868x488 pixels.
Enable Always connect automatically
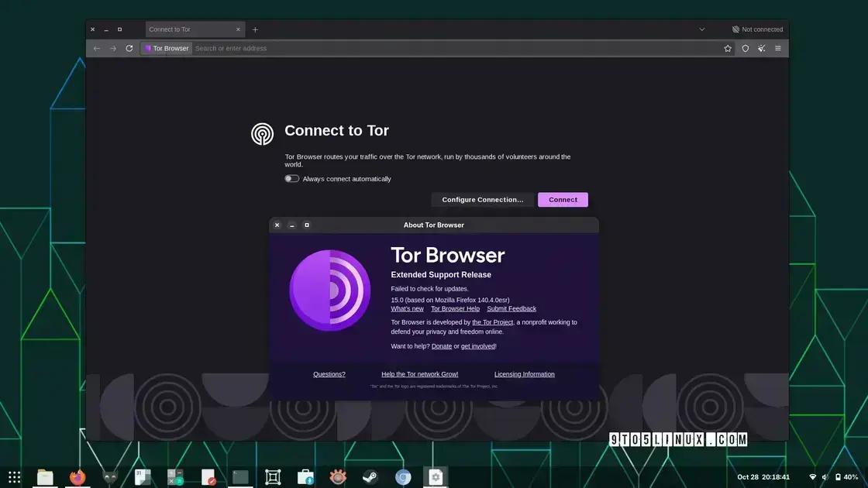pyautogui.click(x=291, y=178)
